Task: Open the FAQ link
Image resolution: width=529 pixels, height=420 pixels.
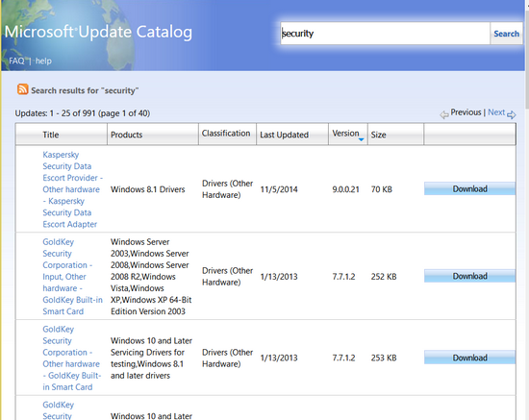Action: pos(16,61)
